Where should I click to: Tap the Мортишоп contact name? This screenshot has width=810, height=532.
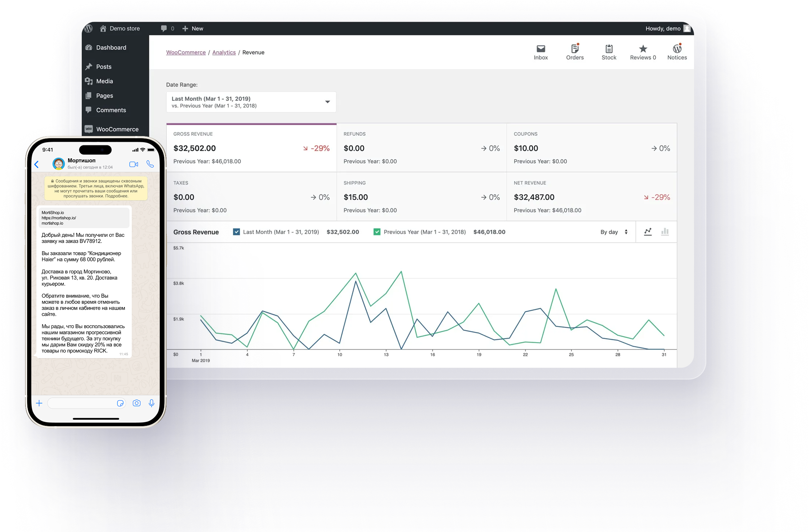click(81, 160)
